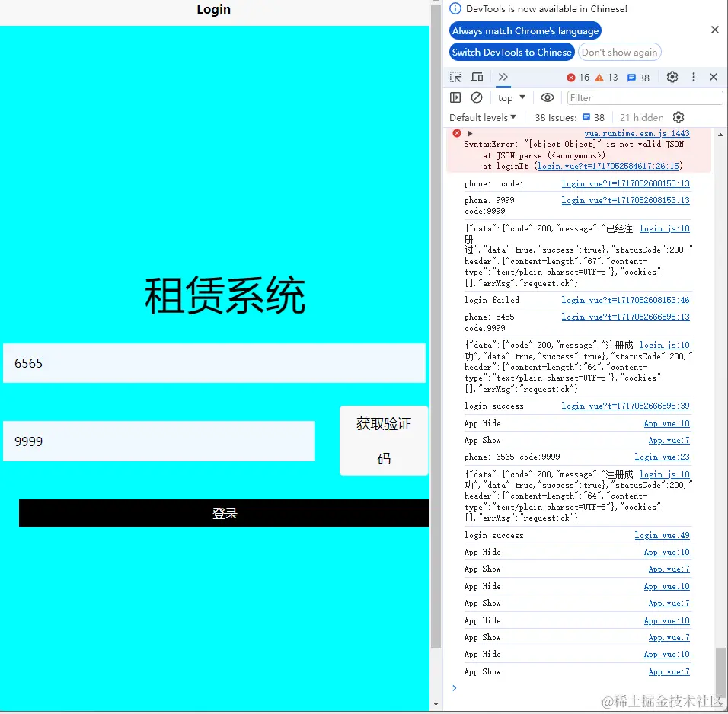The width and height of the screenshot is (728, 714).
Task: Click the black 登录 button
Action: click(x=224, y=513)
